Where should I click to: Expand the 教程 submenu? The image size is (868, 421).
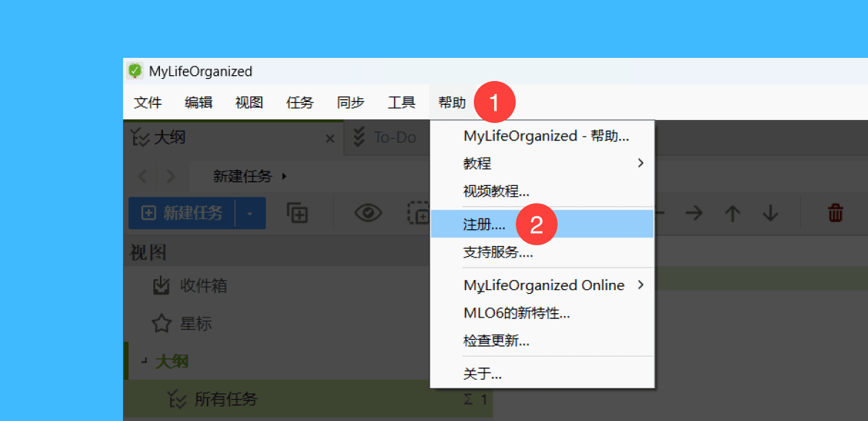542,163
